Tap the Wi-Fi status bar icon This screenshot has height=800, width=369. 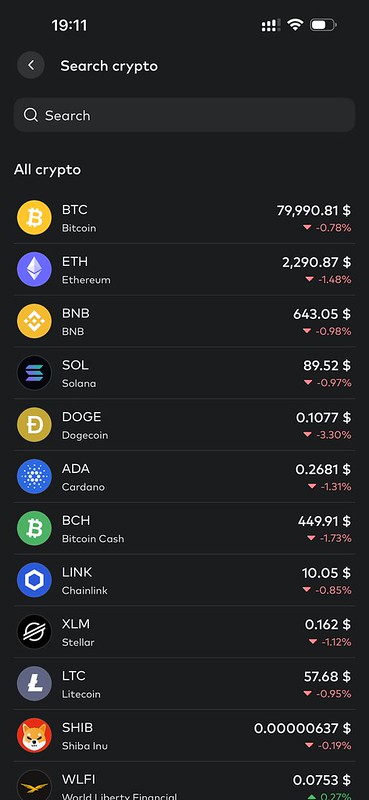tap(295, 25)
